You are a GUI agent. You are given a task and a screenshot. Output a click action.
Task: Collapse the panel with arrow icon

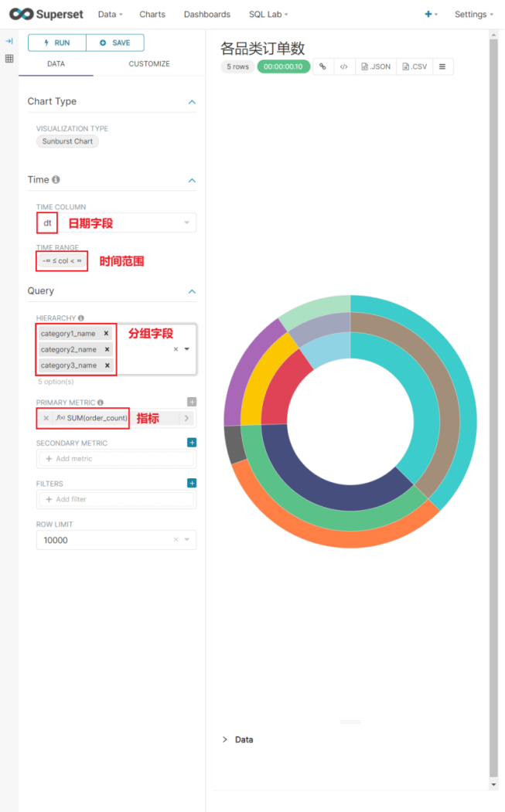coord(9,42)
